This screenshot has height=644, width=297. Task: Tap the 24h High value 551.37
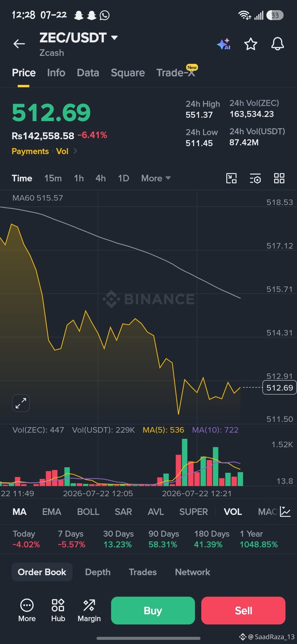(199, 115)
